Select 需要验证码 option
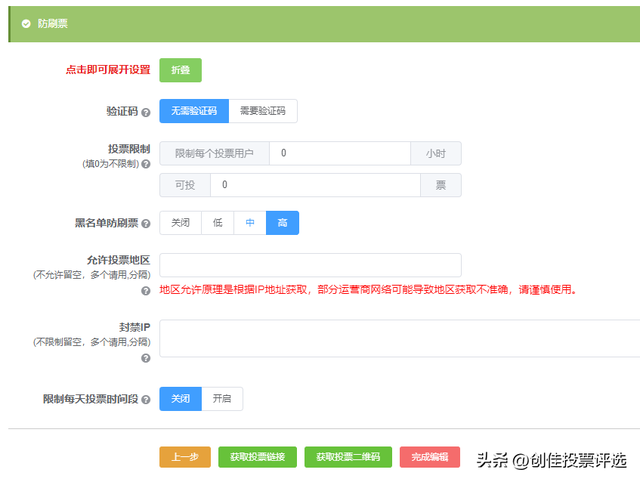 coord(263,111)
